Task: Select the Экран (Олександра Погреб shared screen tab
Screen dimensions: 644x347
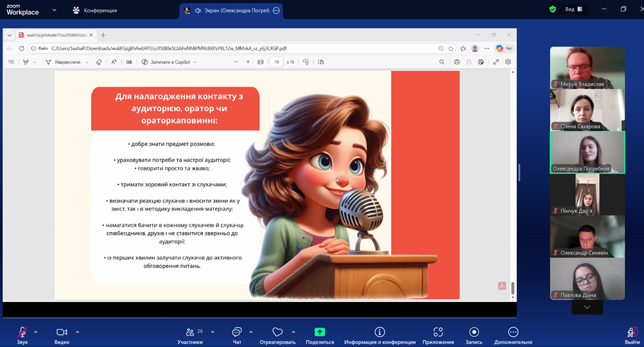Action: click(225, 10)
